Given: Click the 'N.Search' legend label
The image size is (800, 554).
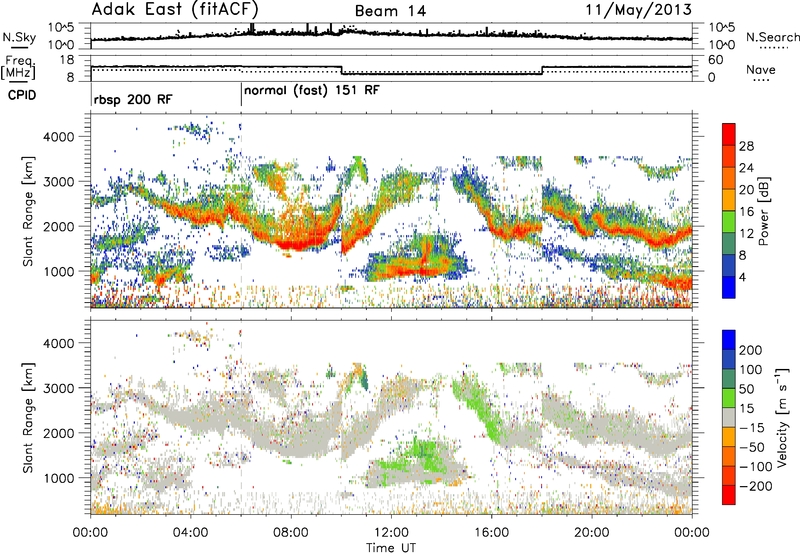Looking at the screenshot, I should (x=773, y=37).
